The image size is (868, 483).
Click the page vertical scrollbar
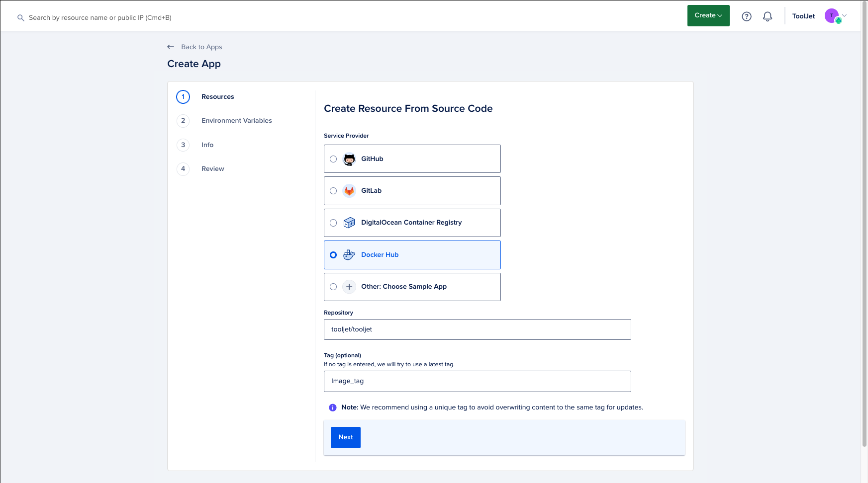coord(864,224)
